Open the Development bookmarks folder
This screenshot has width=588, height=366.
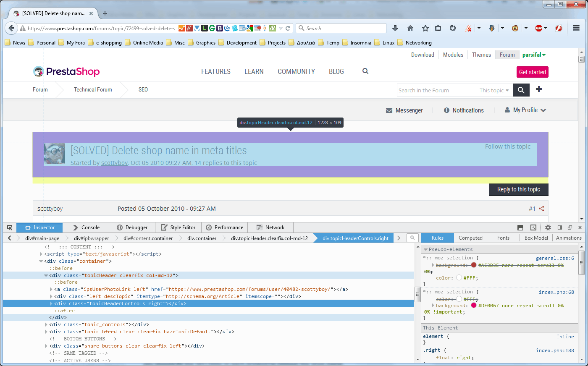pyautogui.click(x=237, y=42)
